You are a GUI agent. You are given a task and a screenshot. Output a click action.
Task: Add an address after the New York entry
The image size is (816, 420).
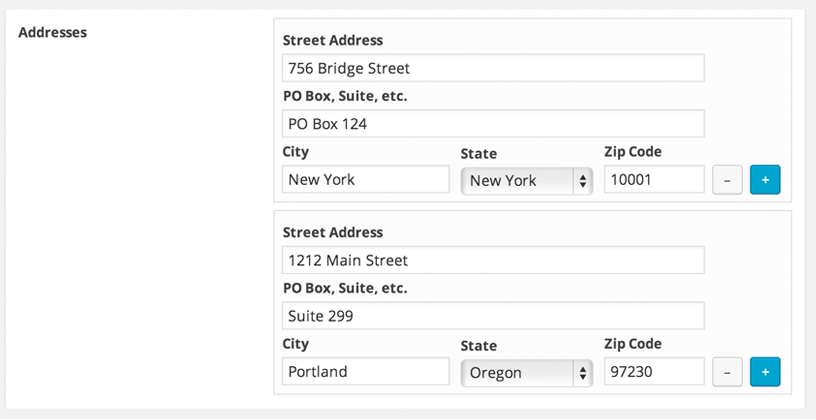[765, 180]
